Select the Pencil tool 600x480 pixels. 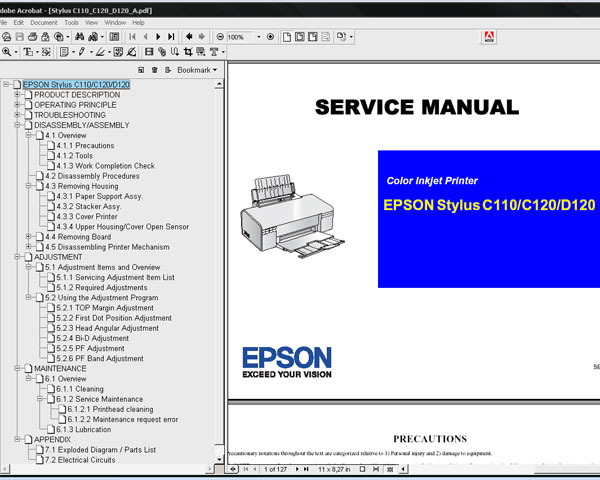pos(82,52)
